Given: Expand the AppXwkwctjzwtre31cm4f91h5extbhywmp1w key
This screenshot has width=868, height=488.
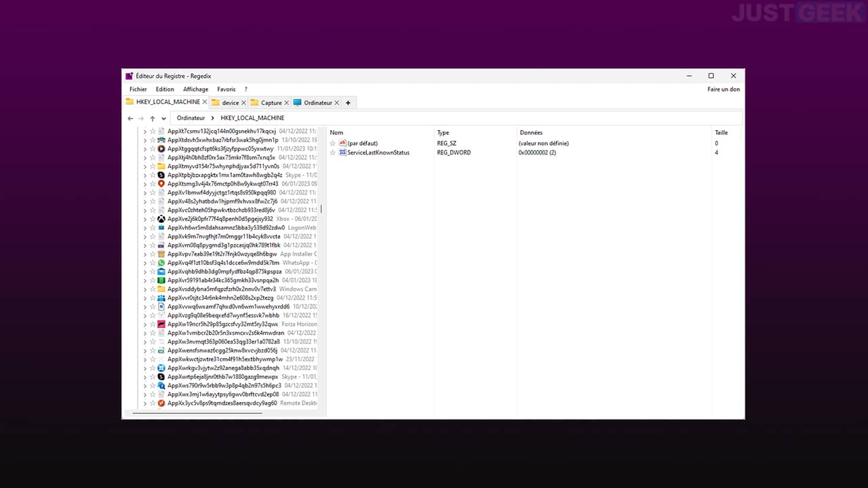Looking at the screenshot, I should (x=144, y=359).
